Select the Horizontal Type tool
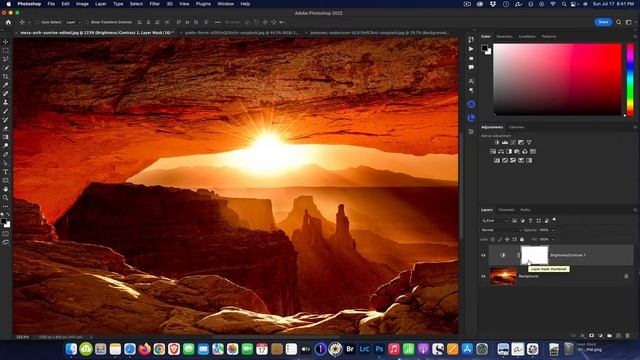The width and height of the screenshot is (640, 360). click(5, 172)
